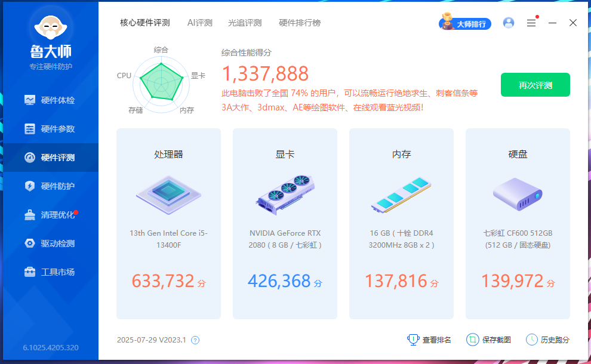Click the 硬盘 drive illustration

tap(518, 195)
